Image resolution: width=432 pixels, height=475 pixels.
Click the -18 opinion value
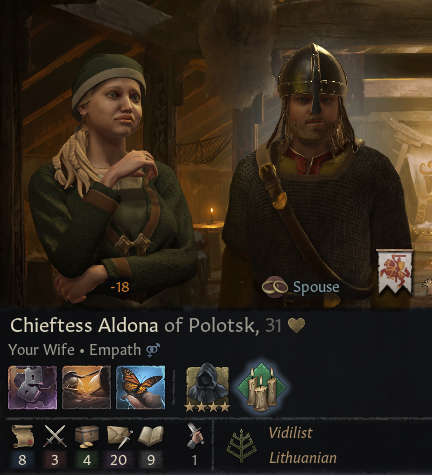120,287
